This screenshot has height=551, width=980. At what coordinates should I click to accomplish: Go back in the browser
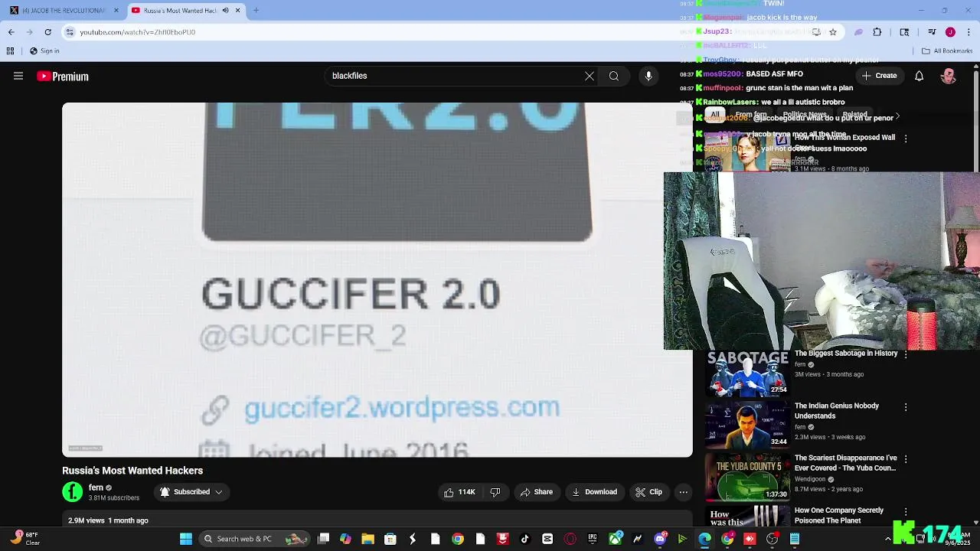(11, 32)
